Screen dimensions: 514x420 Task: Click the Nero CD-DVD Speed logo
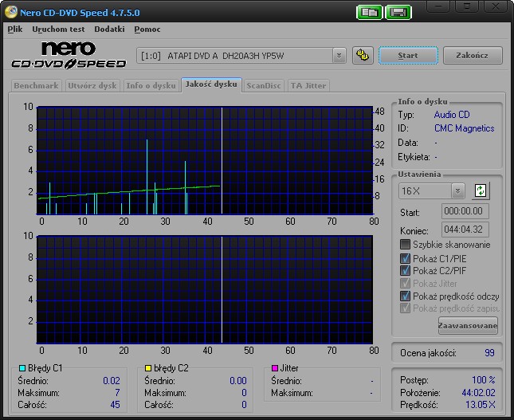tap(69, 55)
